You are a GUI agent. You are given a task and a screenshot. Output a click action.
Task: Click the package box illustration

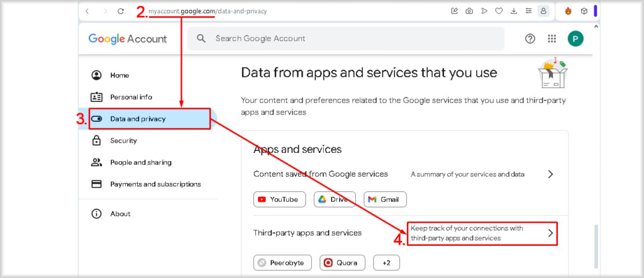point(552,73)
